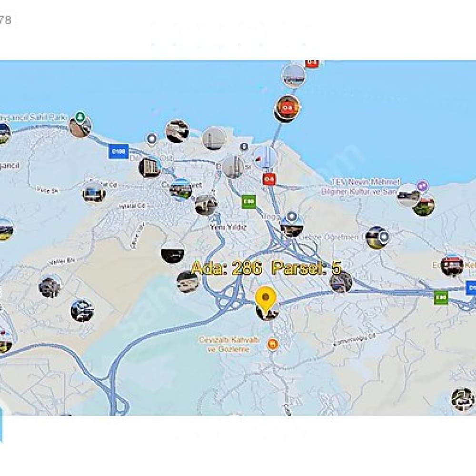This screenshot has height=476, width=476.
Task: Click the red O-5 shield below the bridge
Action: point(268,179)
